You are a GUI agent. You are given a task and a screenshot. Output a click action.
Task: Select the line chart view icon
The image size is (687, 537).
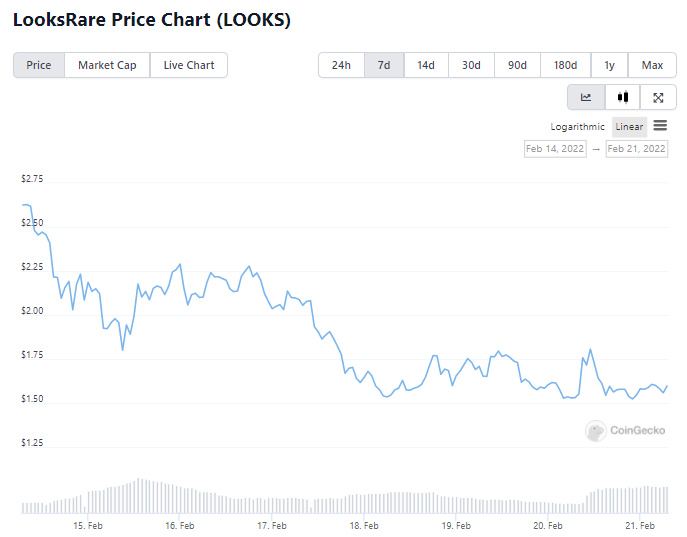[586, 97]
